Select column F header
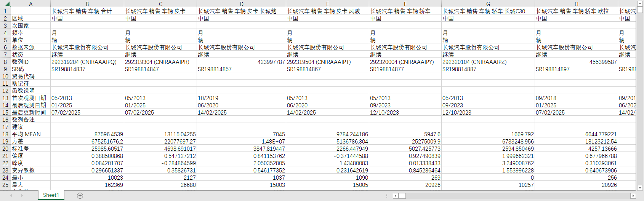The height and width of the screenshot is (201, 644). point(405,4)
